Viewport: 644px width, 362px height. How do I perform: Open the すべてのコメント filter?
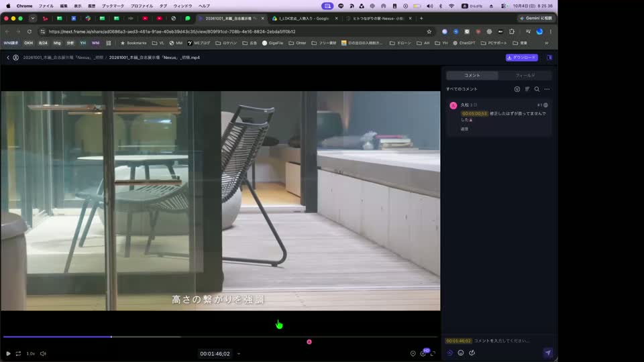pos(462,89)
